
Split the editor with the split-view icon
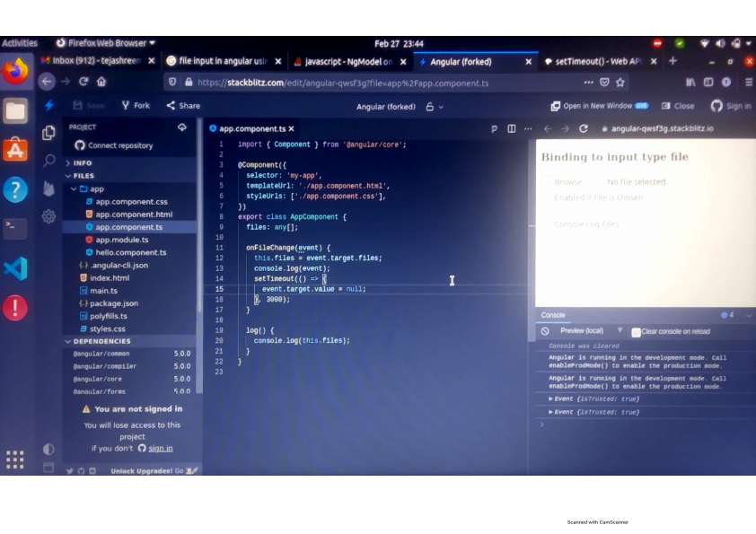pyautogui.click(x=512, y=128)
